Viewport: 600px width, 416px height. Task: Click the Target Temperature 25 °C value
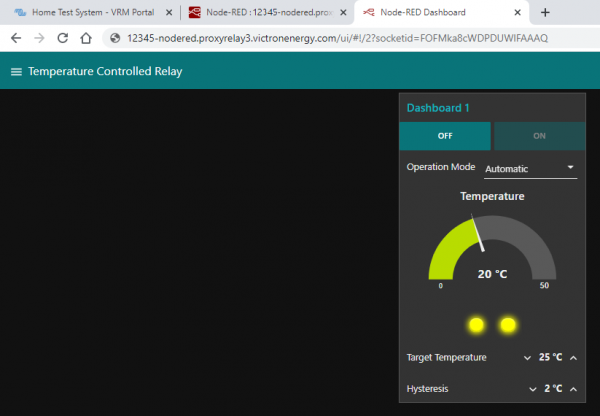pos(550,357)
